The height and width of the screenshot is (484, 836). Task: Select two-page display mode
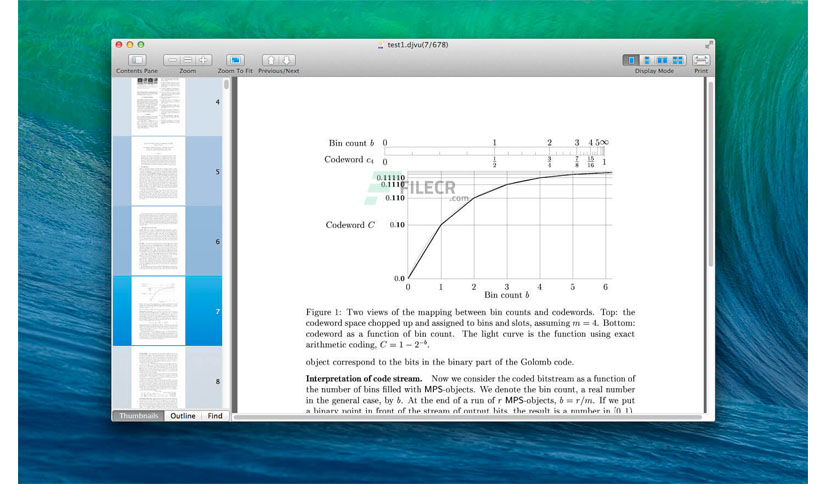[662, 60]
